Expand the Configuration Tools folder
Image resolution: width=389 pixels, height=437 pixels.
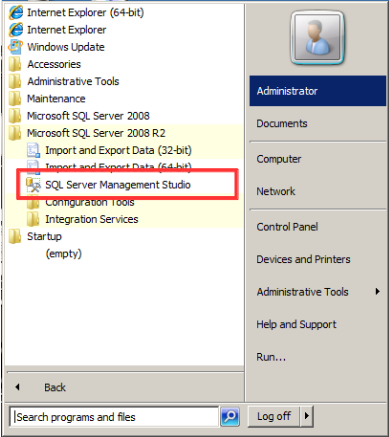click(x=90, y=202)
